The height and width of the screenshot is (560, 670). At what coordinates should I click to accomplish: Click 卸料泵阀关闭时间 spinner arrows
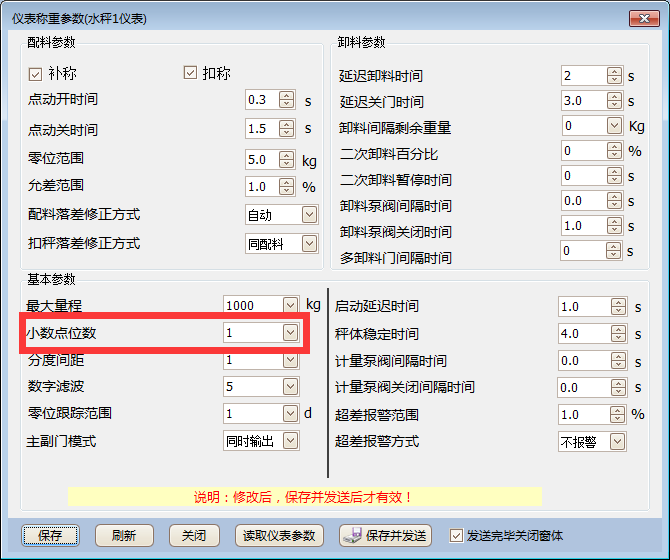point(614,226)
